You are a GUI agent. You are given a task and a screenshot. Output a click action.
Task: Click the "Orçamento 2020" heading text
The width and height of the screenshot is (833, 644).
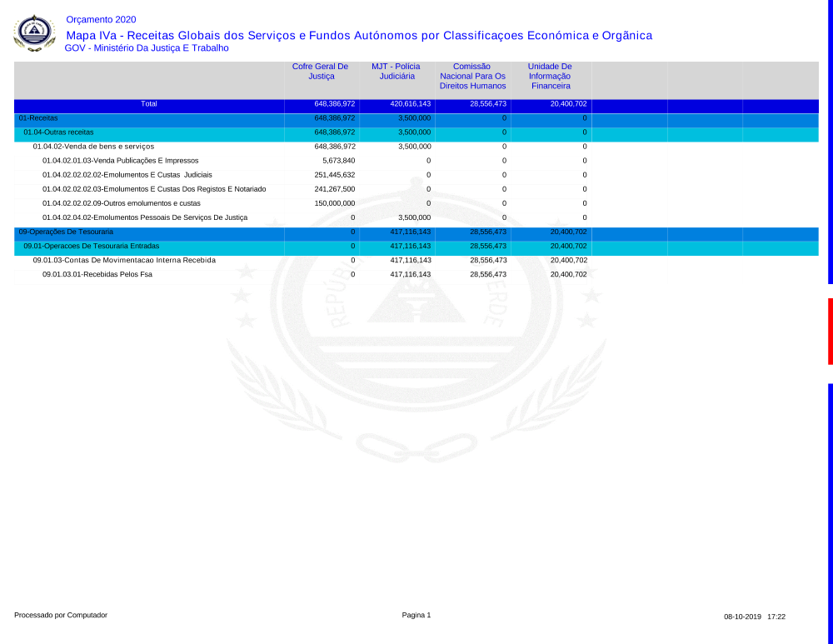(x=101, y=20)
